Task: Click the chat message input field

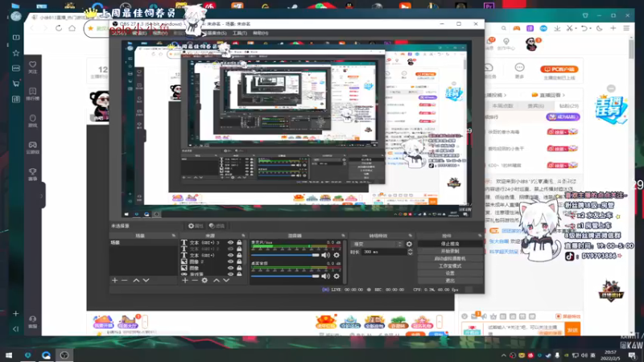Action: (x=522, y=328)
